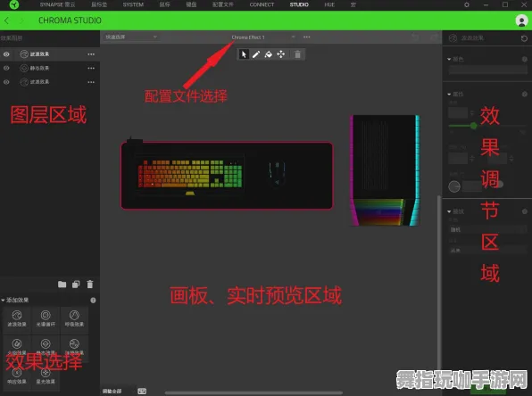The height and width of the screenshot is (396, 532).
Task: Select the paint bucket fill tool
Action: [x=268, y=54]
